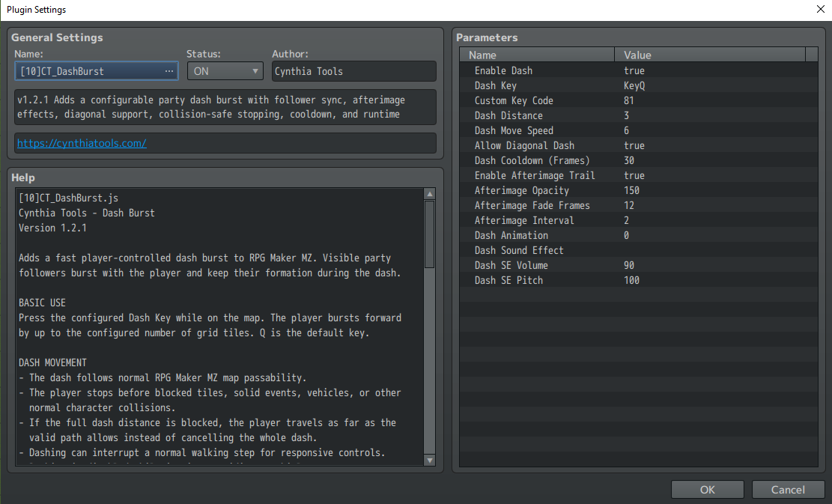Open the Status ON dropdown
832x504 pixels.
click(225, 71)
